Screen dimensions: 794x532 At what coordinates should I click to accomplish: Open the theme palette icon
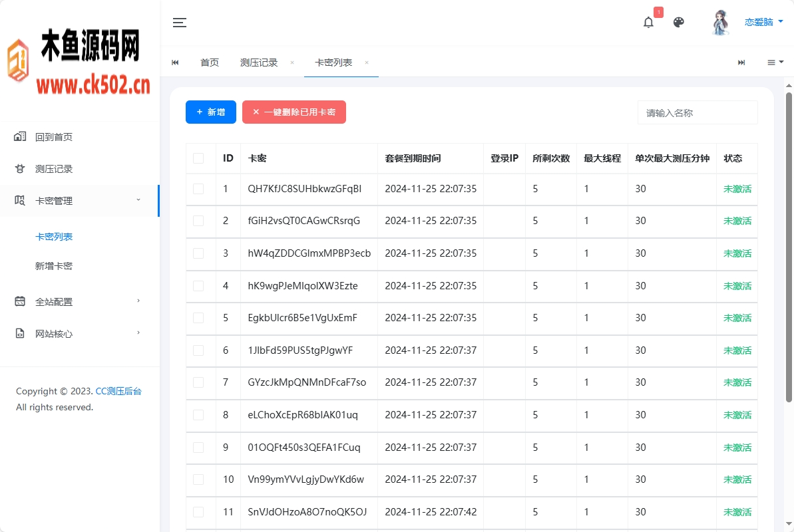tap(679, 22)
